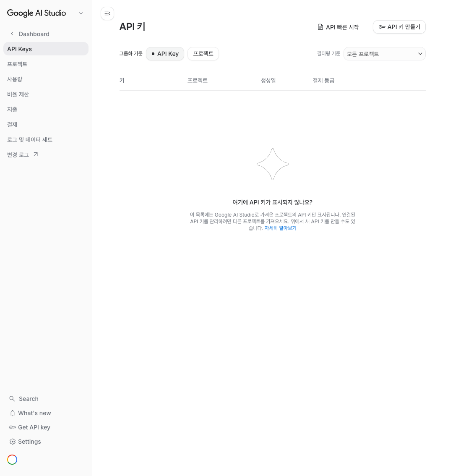Click the API 키 만들기 button
The height and width of the screenshot is (476, 453).
point(399,27)
